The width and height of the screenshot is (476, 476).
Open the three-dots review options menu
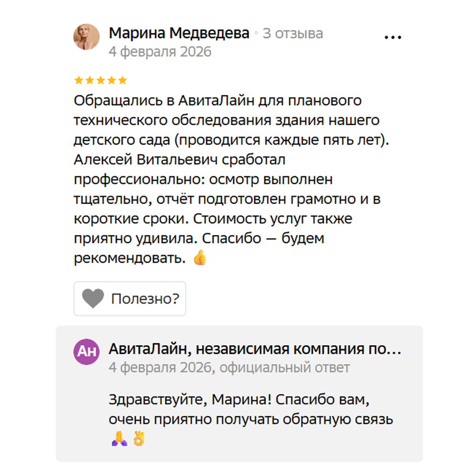click(393, 38)
